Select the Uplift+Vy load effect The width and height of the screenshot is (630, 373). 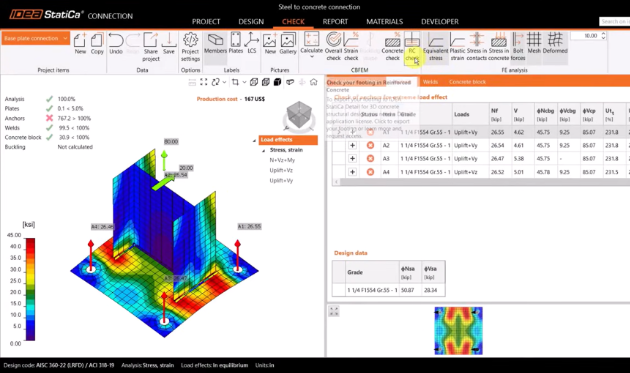click(x=281, y=180)
